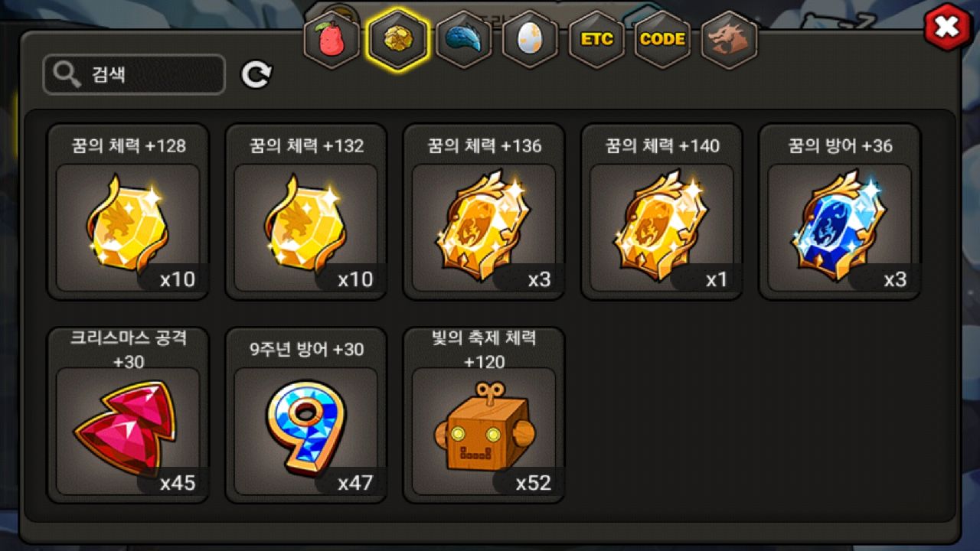The height and width of the screenshot is (551, 980).
Task: Pick the 꿈의 체력 +140 gem
Action: pyautogui.click(x=661, y=212)
